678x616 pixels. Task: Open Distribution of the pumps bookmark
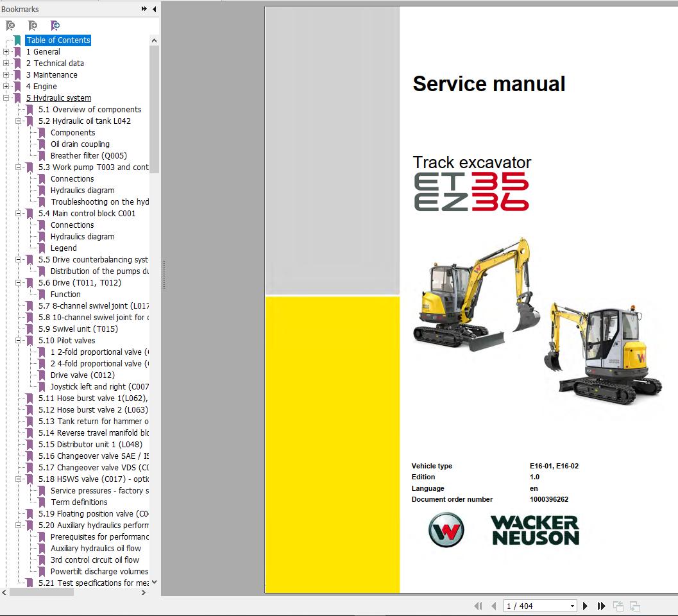pos(99,271)
